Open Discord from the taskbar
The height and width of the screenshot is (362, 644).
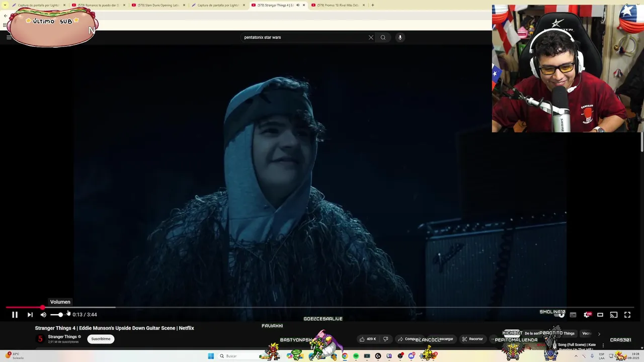click(412, 356)
